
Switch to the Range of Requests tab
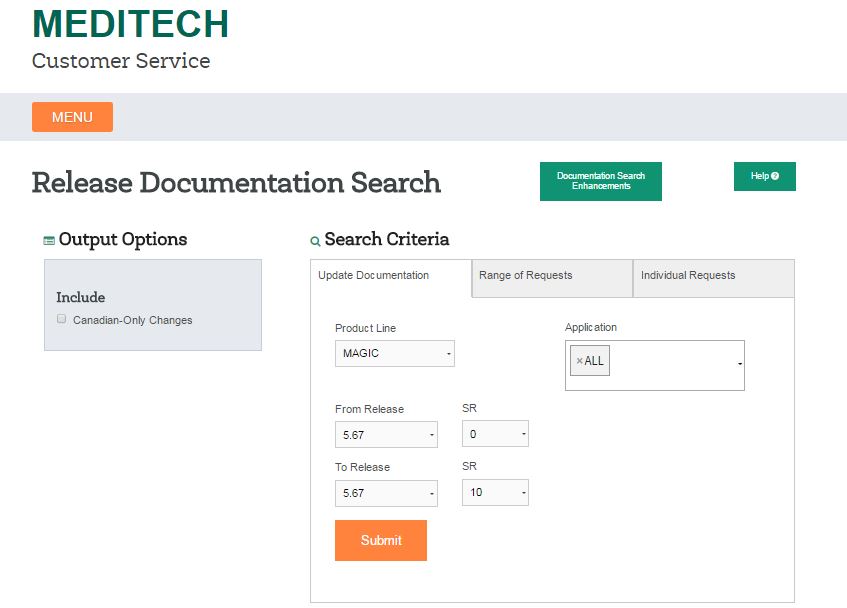click(x=552, y=276)
